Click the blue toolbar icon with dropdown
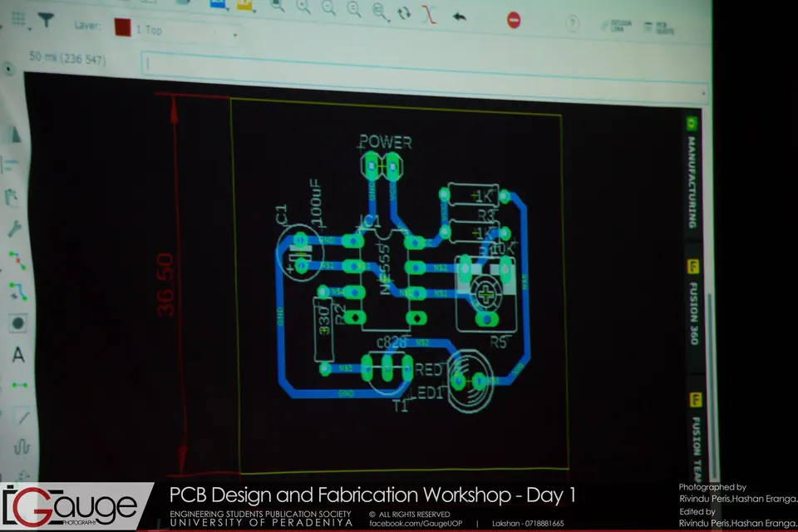The height and width of the screenshot is (532, 798). (x=219, y=4)
